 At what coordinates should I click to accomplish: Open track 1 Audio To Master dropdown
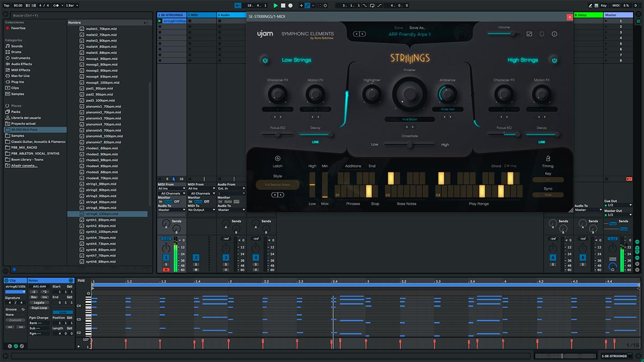(171, 210)
